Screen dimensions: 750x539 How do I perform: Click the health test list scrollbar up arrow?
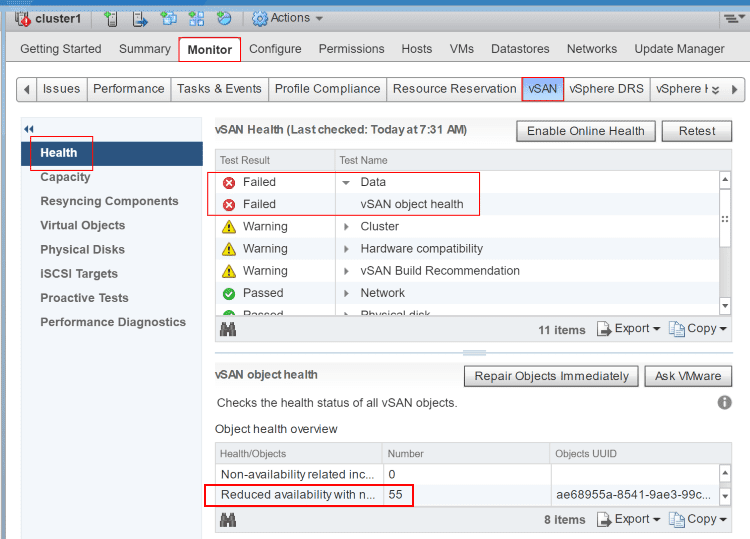pyautogui.click(x=725, y=180)
